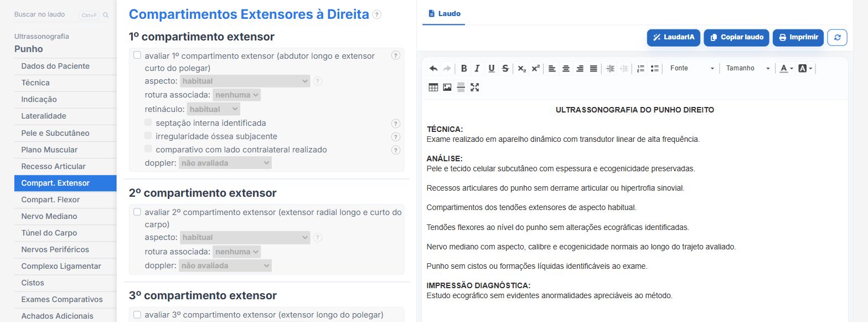Open Pele e Subcutâneo section
The height and width of the screenshot is (322, 868).
tap(65, 133)
